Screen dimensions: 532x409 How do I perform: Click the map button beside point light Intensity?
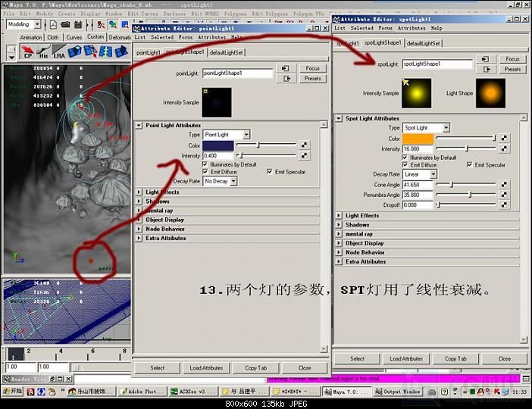tap(304, 155)
